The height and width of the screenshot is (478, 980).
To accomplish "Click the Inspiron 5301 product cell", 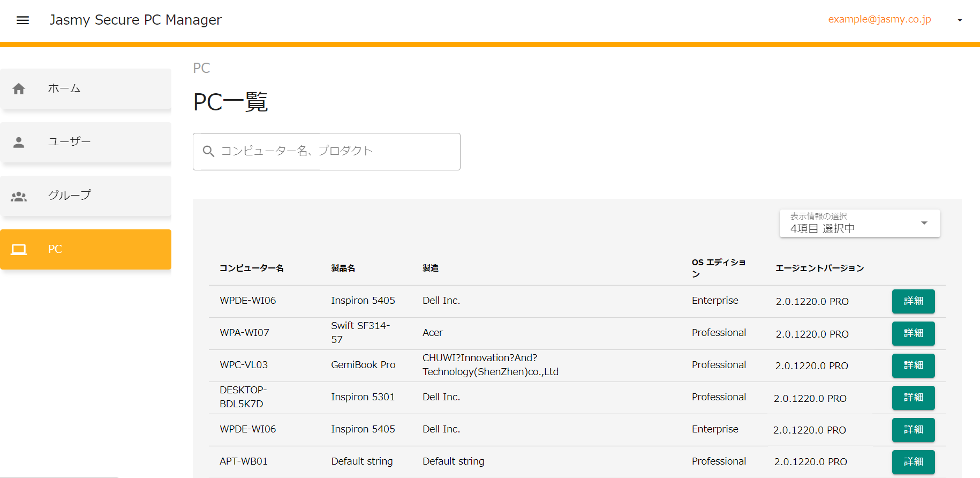I will click(363, 397).
